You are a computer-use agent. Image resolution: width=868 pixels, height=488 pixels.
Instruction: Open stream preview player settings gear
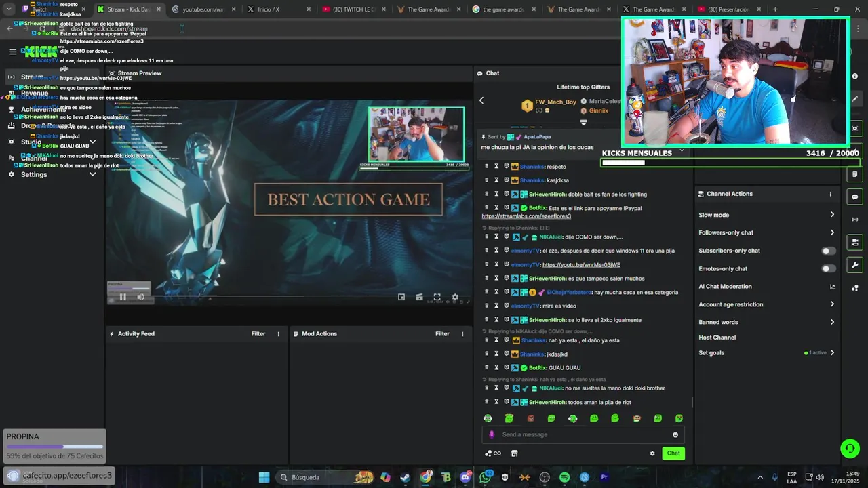[455, 297]
